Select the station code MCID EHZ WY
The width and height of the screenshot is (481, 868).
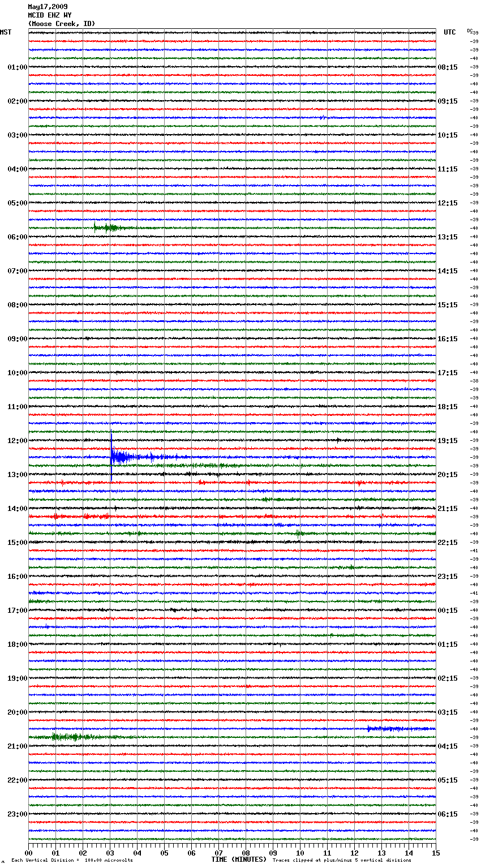pos(50,15)
